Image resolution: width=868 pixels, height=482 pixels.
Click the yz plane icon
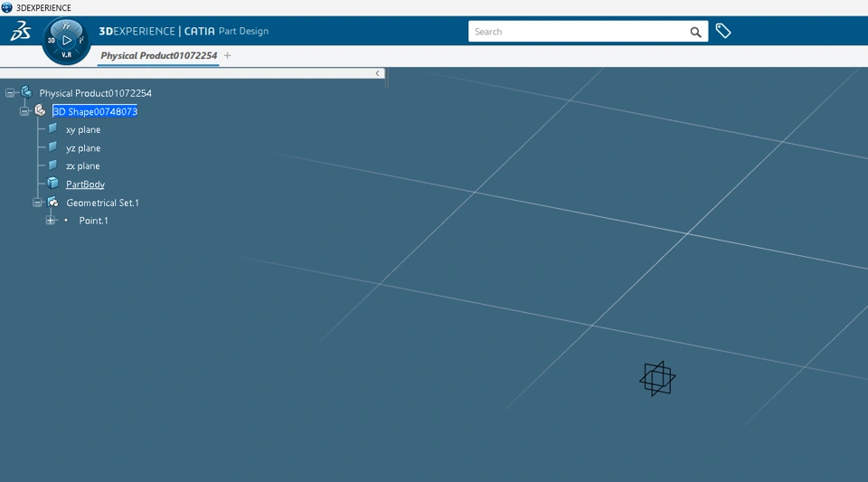tap(52, 146)
